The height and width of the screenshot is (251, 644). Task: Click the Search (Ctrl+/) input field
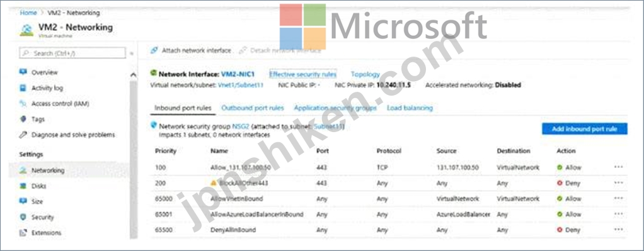(x=72, y=53)
